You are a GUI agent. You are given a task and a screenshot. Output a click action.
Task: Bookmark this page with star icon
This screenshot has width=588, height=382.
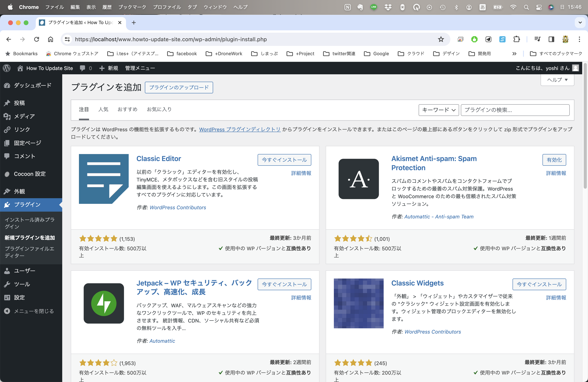tap(441, 39)
